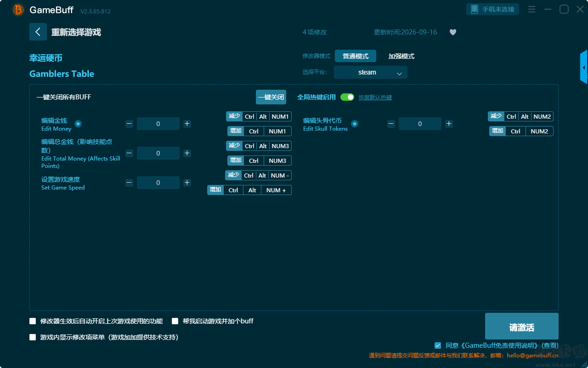Increase Set Game Speed with plus button
This screenshot has width=588, height=368.
click(x=187, y=183)
